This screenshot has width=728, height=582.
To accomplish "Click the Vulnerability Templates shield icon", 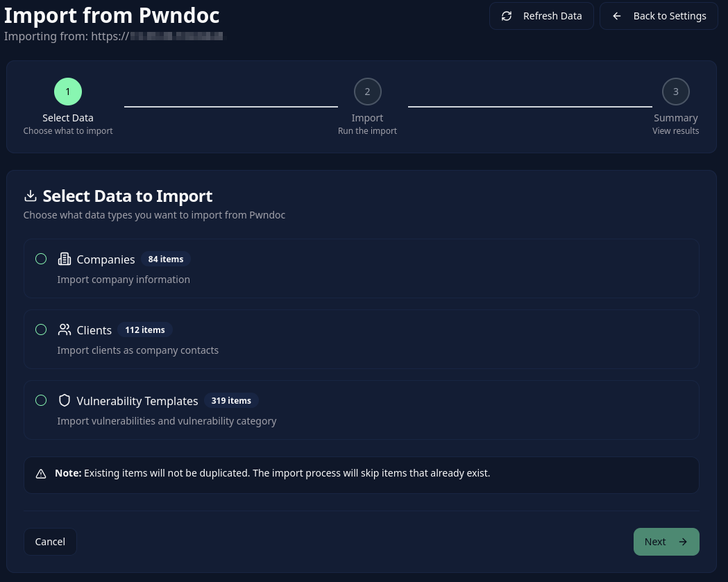I will [65, 400].
